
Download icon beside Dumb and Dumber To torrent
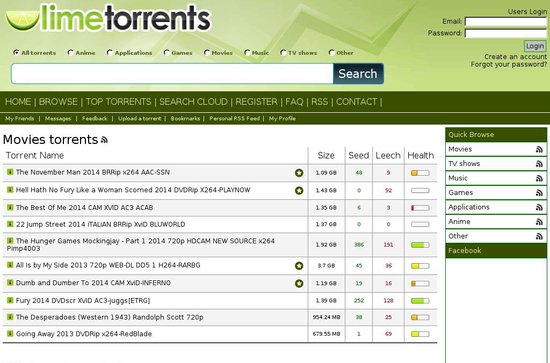[x=10, y=282]
